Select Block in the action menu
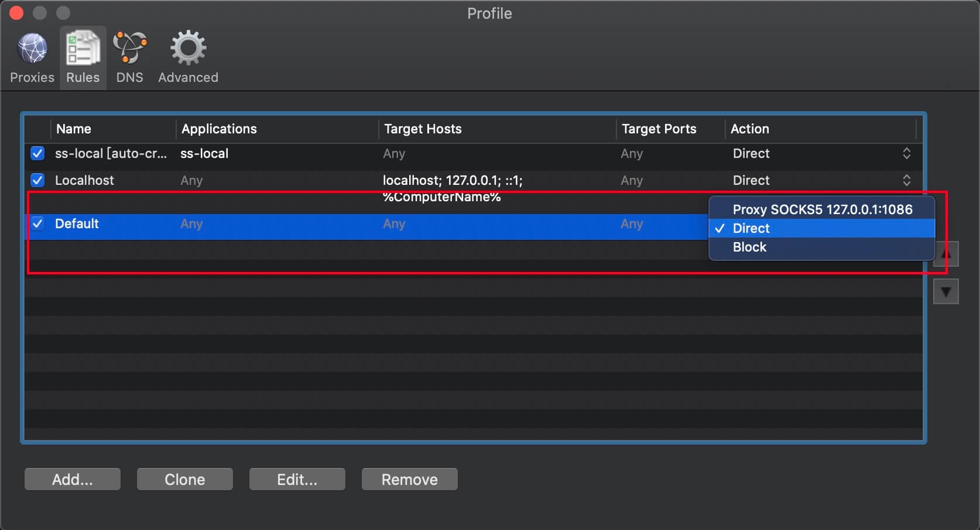The image size is (980, 530). coord(749,247)
